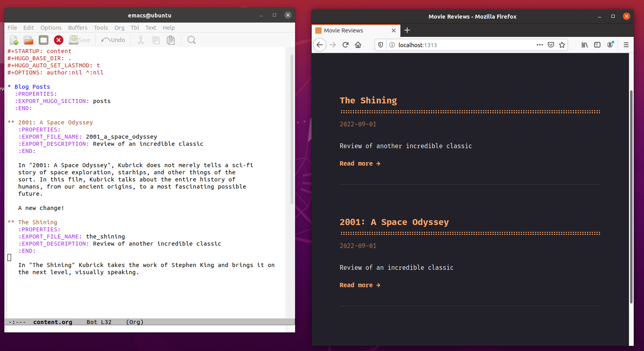Click the 'A new change!' line in Emacs

click(41, 208)
